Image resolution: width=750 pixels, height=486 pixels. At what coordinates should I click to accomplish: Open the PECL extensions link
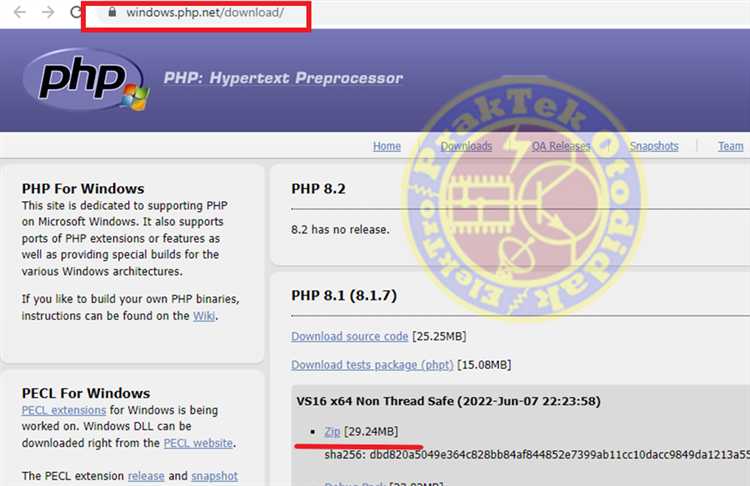64,410
